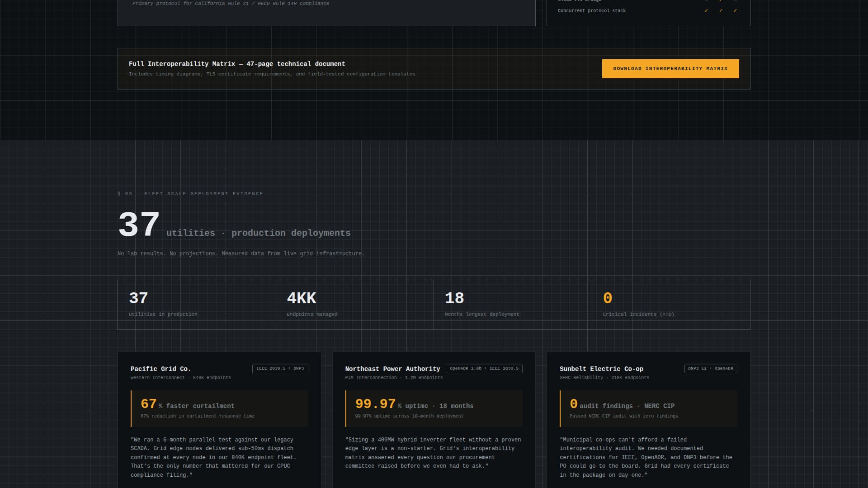Image resolution: width=868 pixels, height=488 pixels.
Task: Open the Northeast Power Authority case study
Action: click(x=434, y=420)
